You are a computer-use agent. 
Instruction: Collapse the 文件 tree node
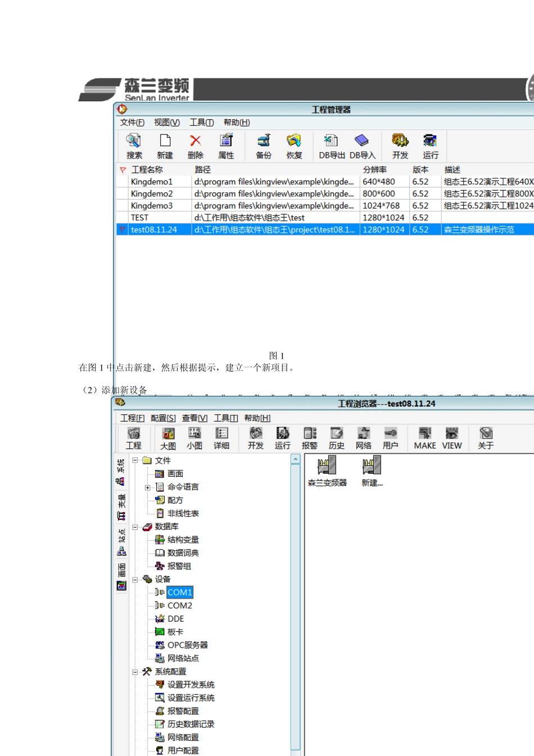[135, 460]
